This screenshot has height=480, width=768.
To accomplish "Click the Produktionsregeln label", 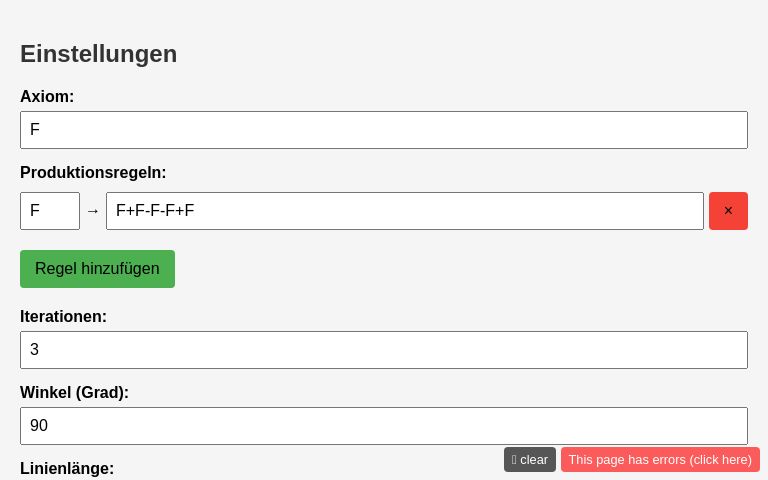I will [93, 172].
